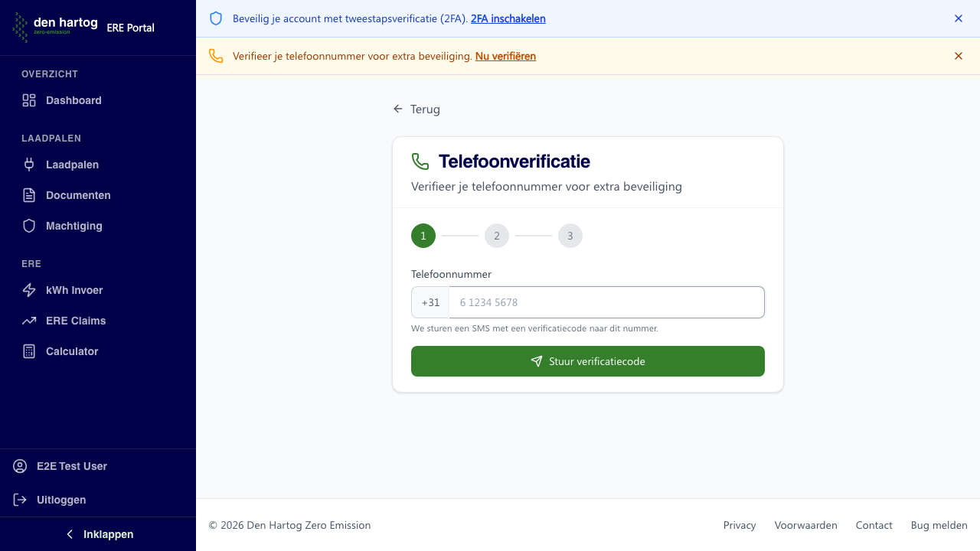Image resolution: width=980 pixels, height=551 pixels.
Task: Collapse the sidebar with Inklappen
Action: (x=98, y=533)
